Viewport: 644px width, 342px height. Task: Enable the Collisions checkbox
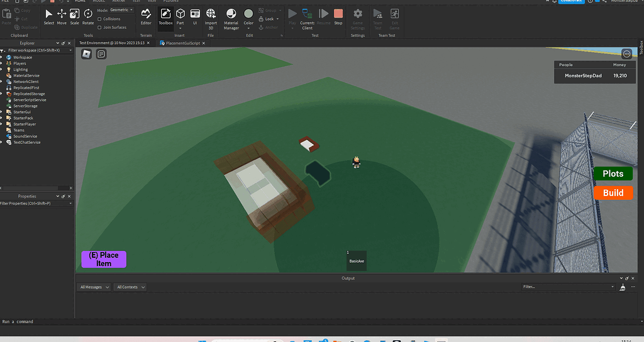pos(99,19)
